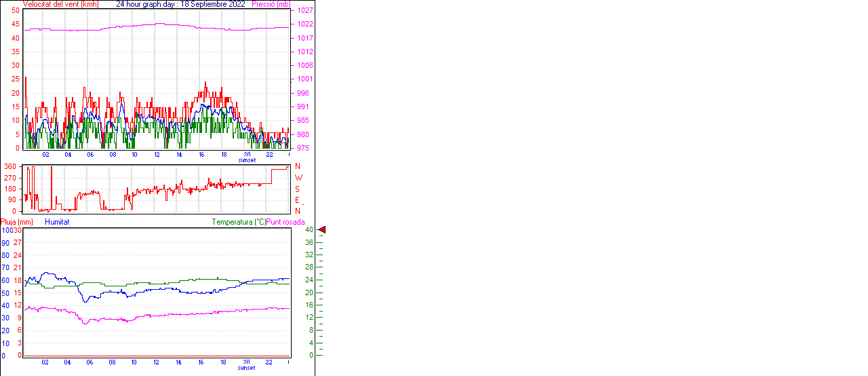Click the red triangle marker beside 40

pos(322,230)
